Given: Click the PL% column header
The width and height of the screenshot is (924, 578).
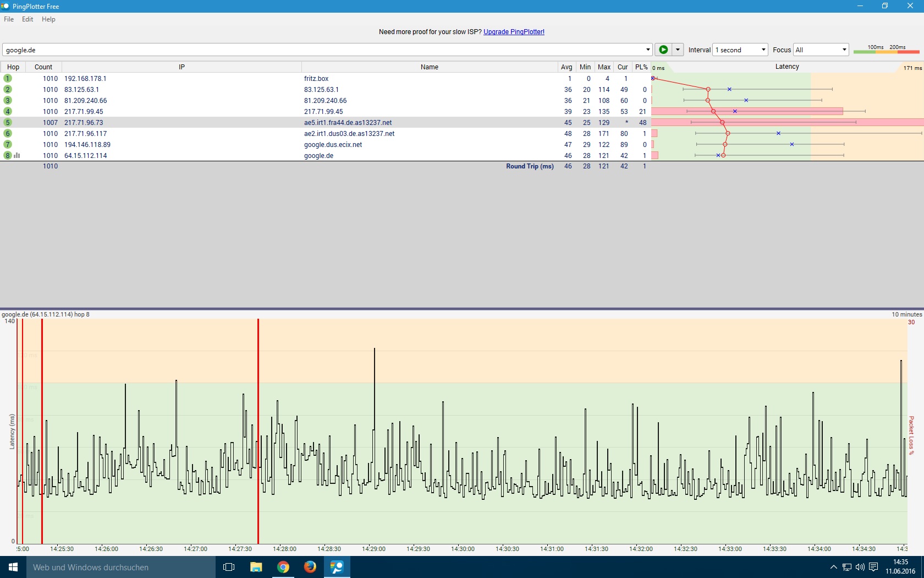Looking at the screenshot, I should (641, 67).
